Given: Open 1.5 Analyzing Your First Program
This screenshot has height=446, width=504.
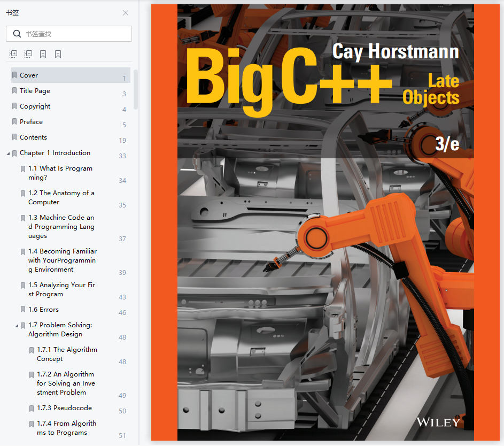Looking at the screenshot, I should point(61,289).
